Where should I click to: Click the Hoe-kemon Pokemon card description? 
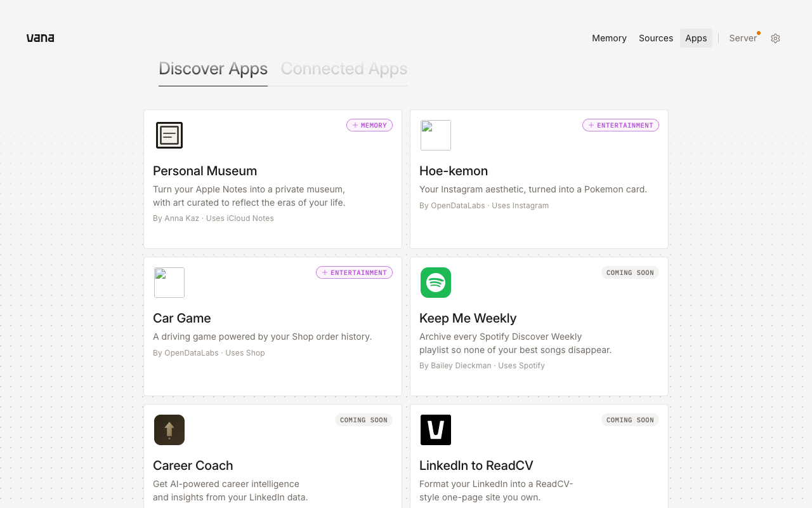coord(533,189)
